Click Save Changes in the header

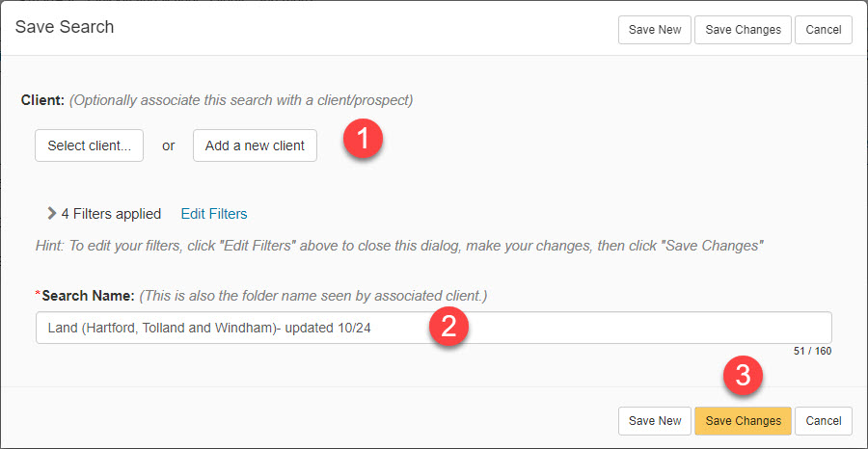743,30
